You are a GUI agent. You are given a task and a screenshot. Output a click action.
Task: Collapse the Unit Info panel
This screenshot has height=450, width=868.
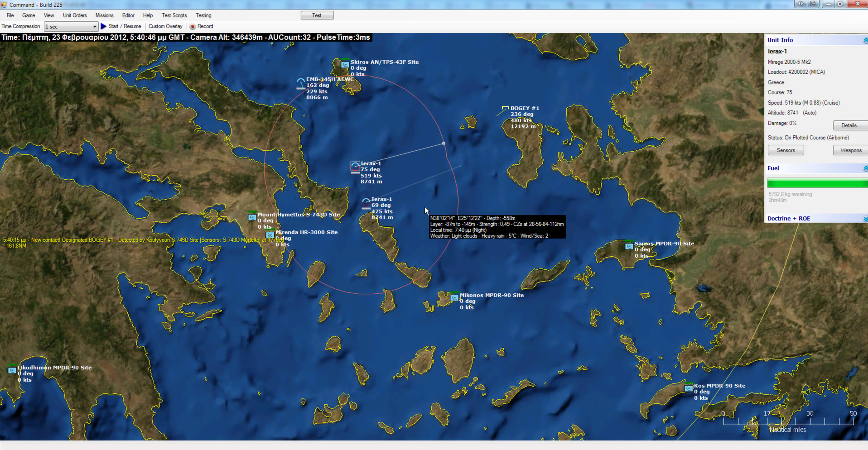(865, 40)
